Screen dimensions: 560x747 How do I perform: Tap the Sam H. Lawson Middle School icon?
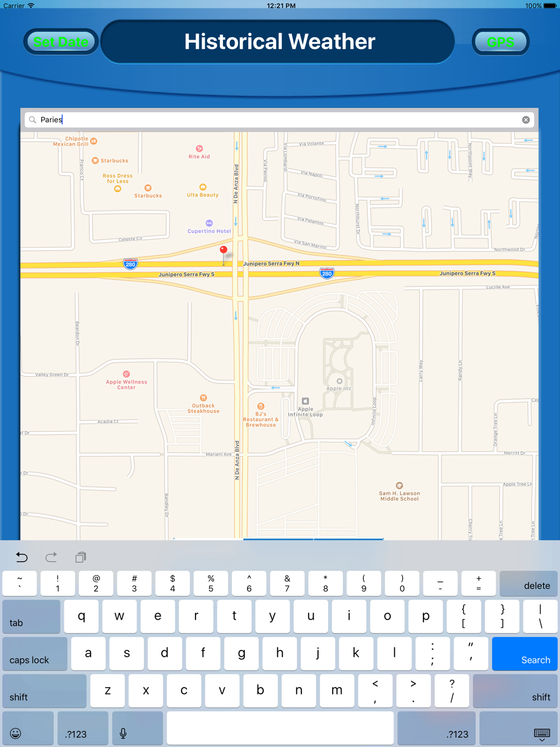(x=399, y=485)
